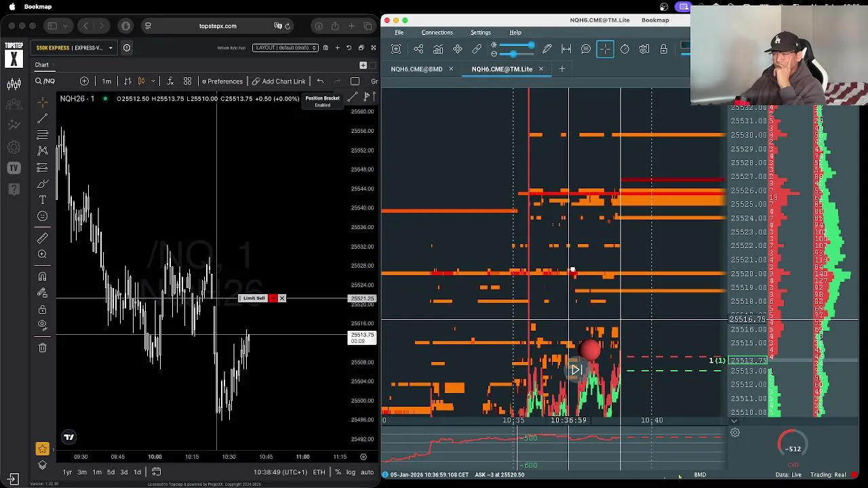Select the zoom in magnifier tool
868x488 pixels.
[x=42, y=254]
